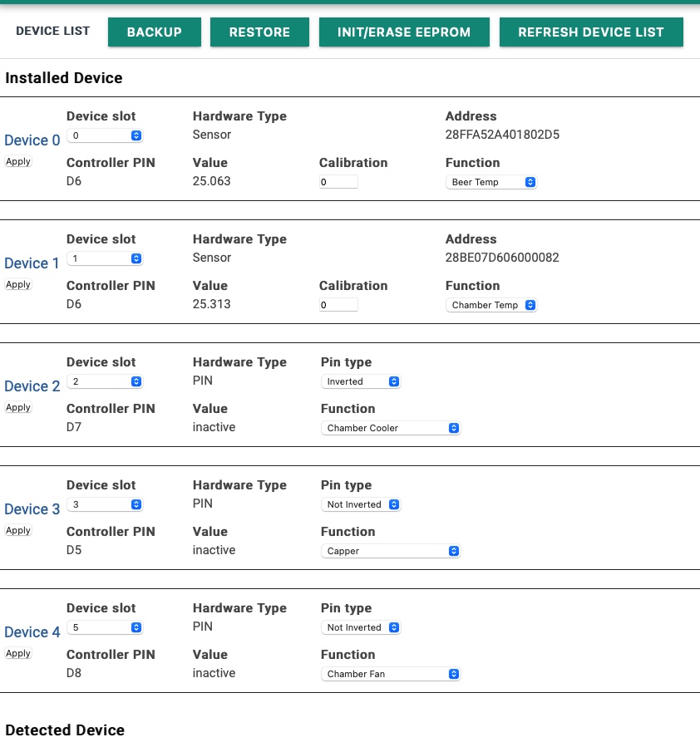Click INIT/ERASE EEPROM button
700x737 pixels.
[404, 32]
